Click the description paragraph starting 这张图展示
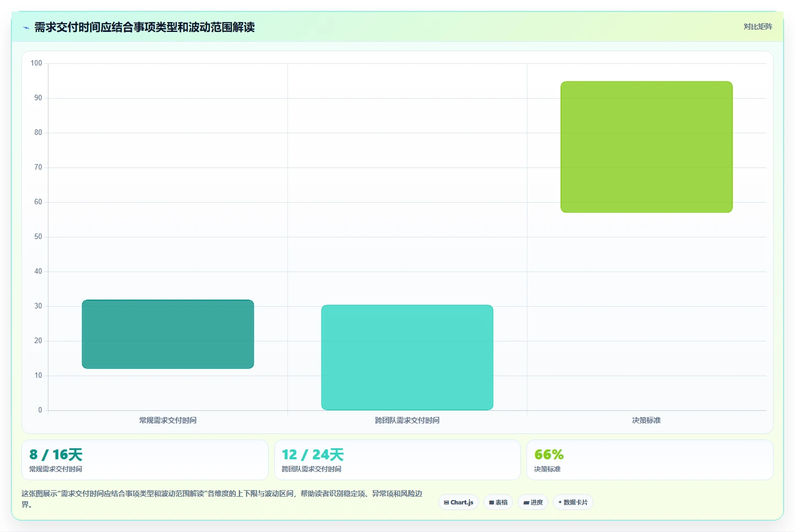795x532 pixels. [x=222, y=499]
